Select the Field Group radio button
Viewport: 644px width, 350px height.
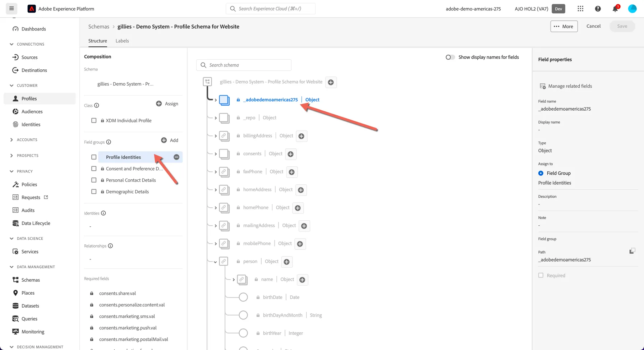pyautogui.click(x=541, y=173)
